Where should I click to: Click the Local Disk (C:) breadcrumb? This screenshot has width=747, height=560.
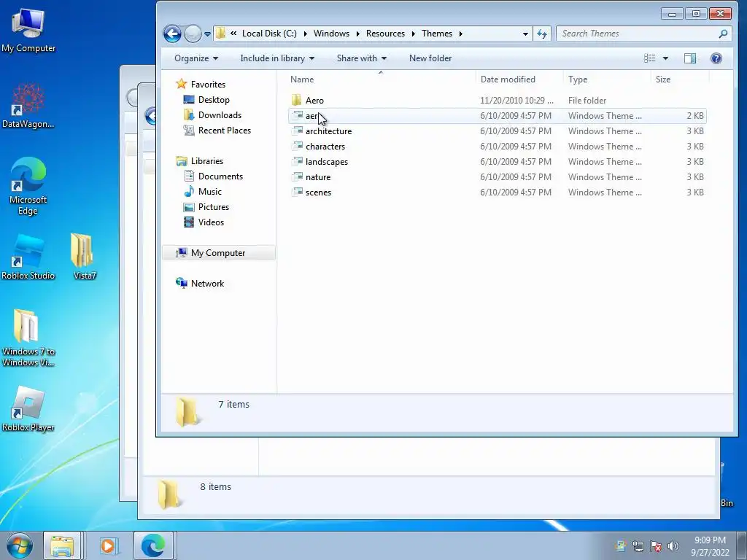pos(269,34)
